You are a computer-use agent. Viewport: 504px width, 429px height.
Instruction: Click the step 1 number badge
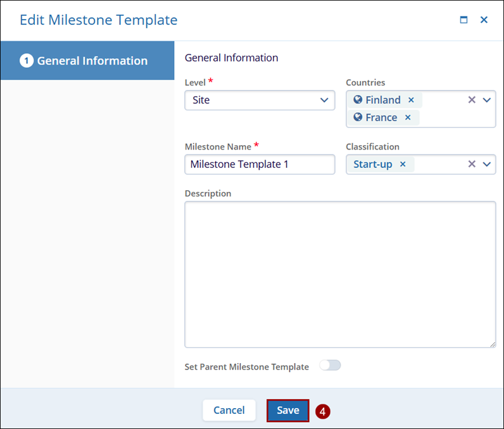click(x=27, y=61)
